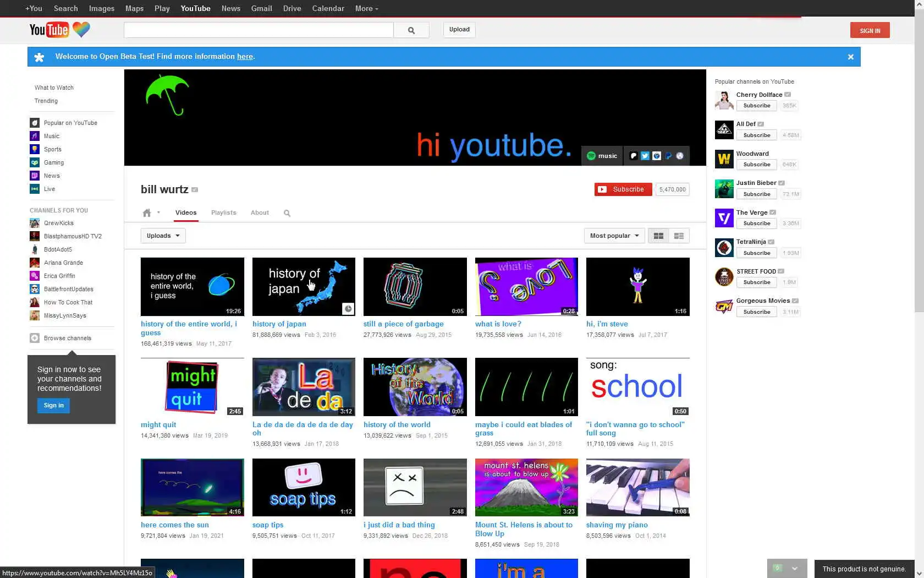Screen dimensions: 924x578
Task: Open All Def channel avatar
Action: pyautogui.click(x=724, y=130)
